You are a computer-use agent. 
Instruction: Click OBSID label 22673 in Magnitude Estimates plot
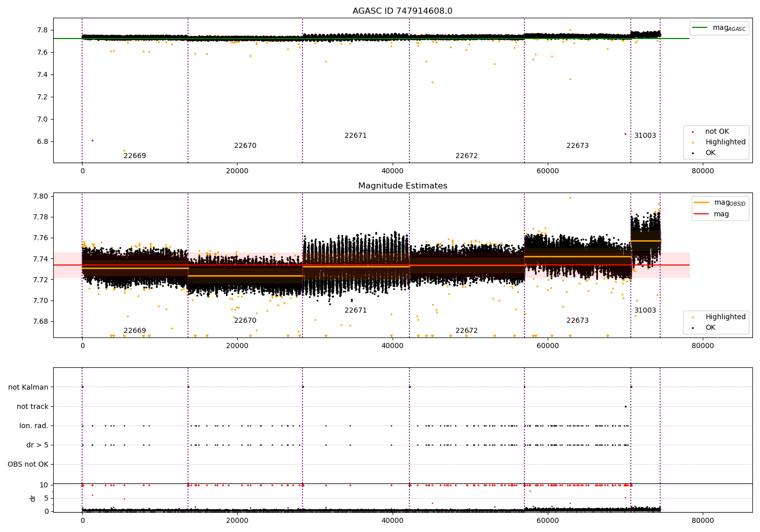coord(578,321)
